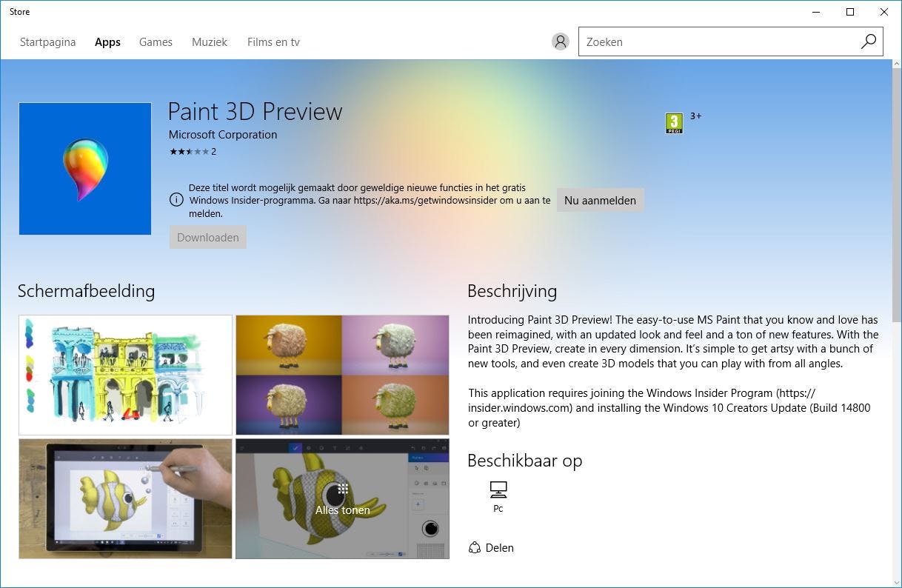The height and width of the screenshot is (588, 902).
Task: View the colorful buildings screenshot
Action: pyautogui.click(x=124, y=375)
